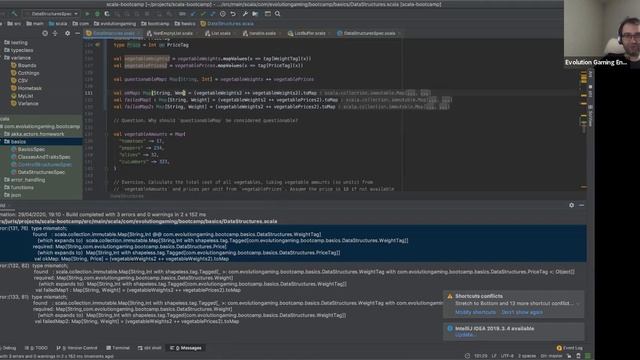The height and width of the screenshot is (360, 640).
Task: Click 'Don't show again' link in notification
Action: coord(522,312)
